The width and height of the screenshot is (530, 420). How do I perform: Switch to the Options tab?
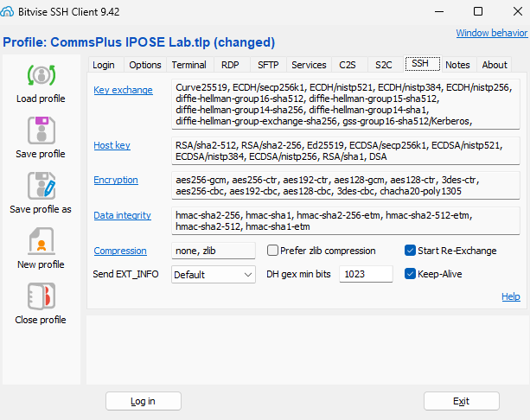[145, 65]
